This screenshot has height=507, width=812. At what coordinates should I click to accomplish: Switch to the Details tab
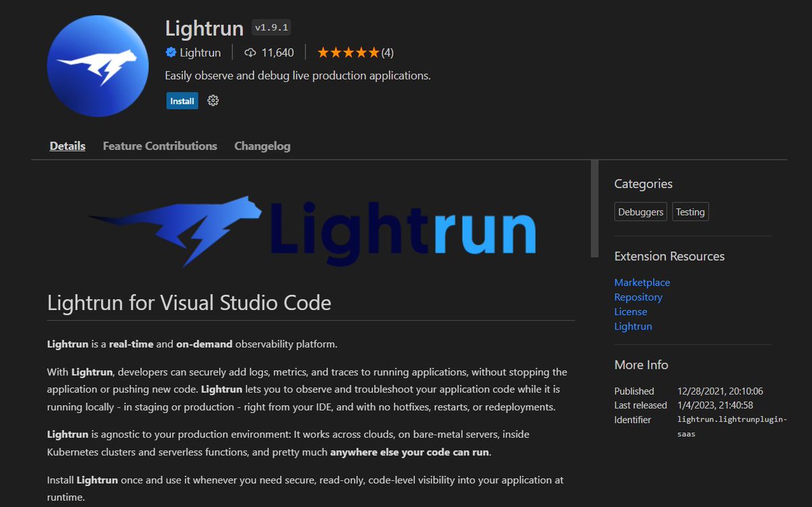point(68,146)
